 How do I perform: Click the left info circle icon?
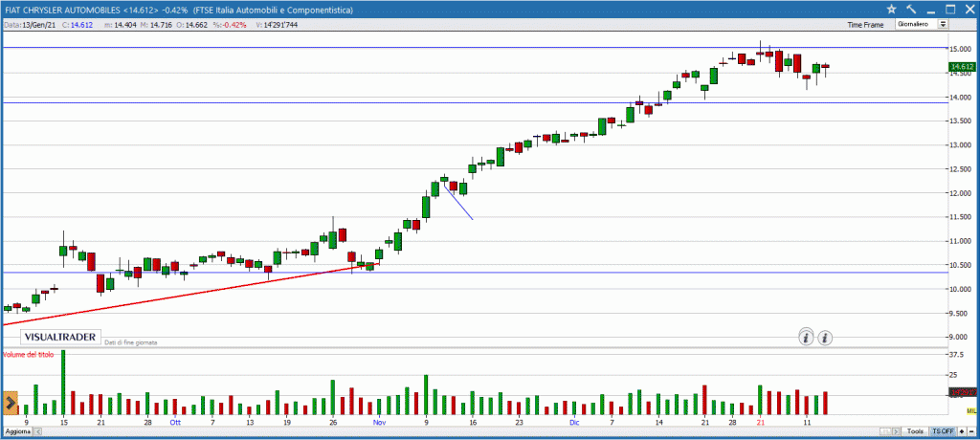coord(806,338)
